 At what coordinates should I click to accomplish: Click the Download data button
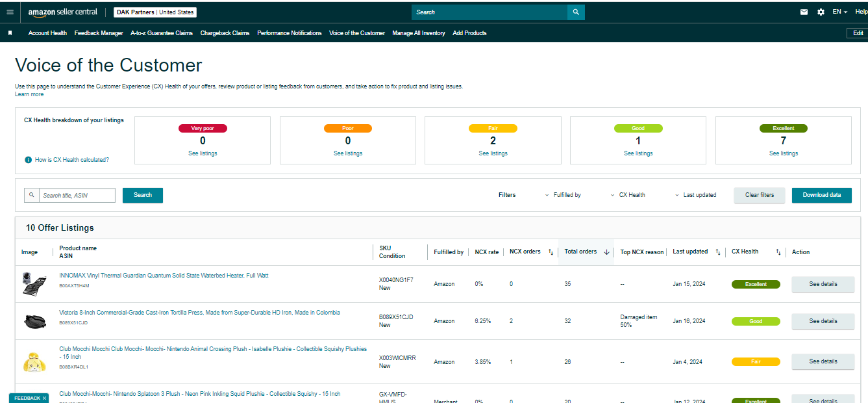pyautogui.click(x=822, y=195)
